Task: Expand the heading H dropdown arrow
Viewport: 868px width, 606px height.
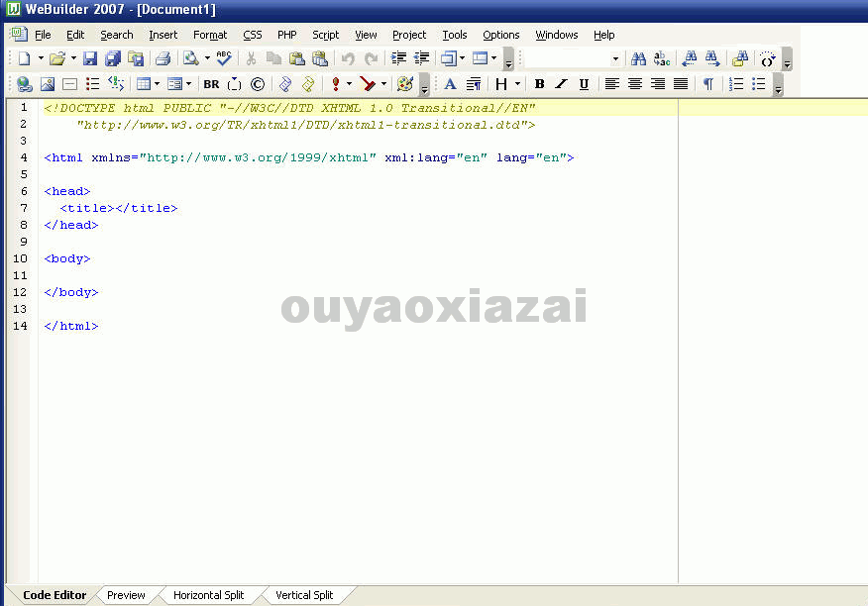Action: click(517, 84)
